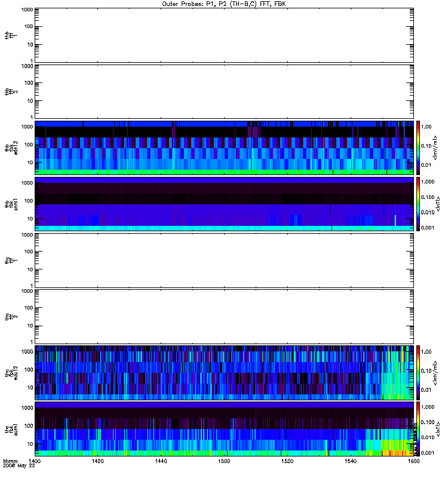
Task: Select the empty thc fff 1 panel
Action: [224, 261]
